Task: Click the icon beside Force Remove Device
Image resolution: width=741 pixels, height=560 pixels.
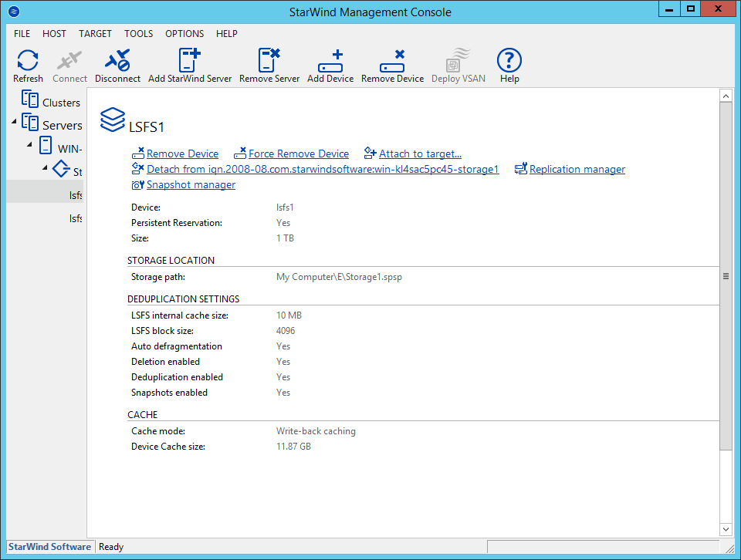Action: pos(240,153)
